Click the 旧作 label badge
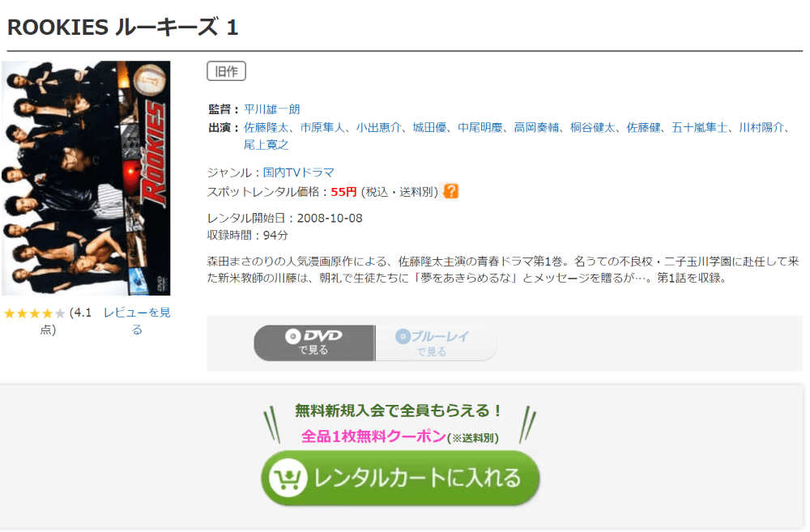This screenshot has height=532, width=810. pos(226,71)
